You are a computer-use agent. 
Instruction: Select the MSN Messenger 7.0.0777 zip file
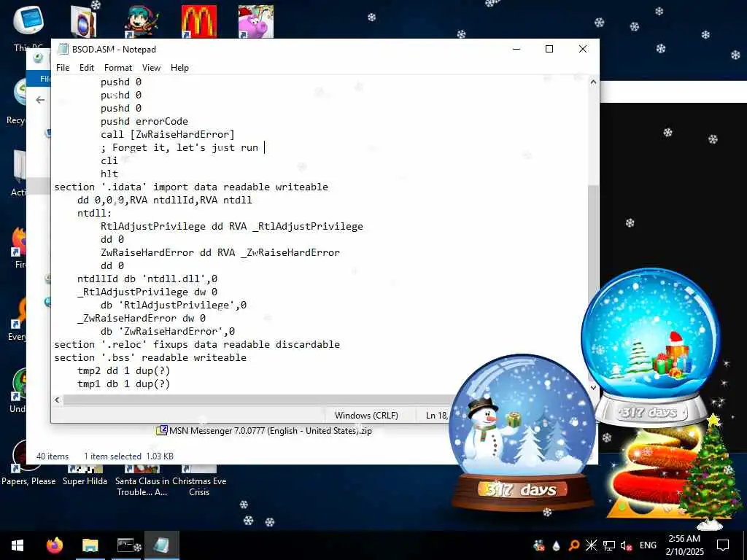click(264, 430)
